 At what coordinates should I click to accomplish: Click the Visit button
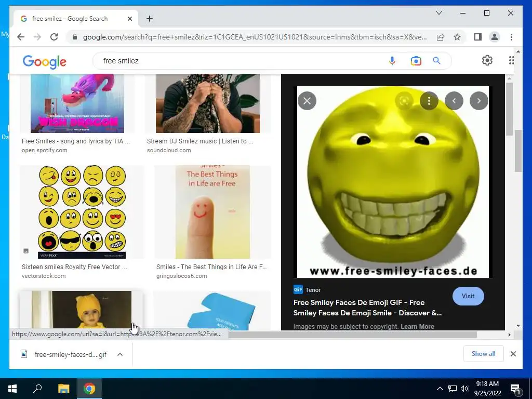tap(468, 296)
